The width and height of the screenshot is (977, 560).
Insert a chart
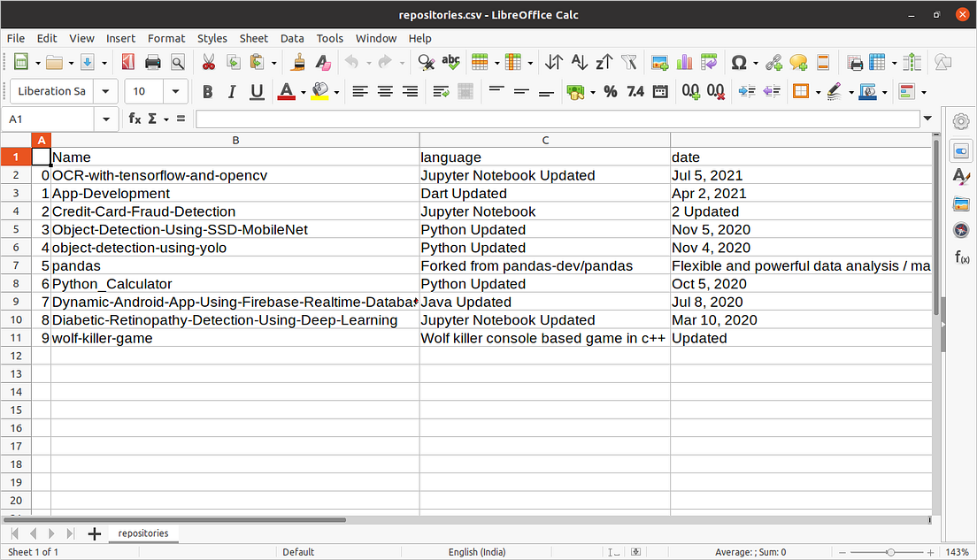[x=684, y=62]
